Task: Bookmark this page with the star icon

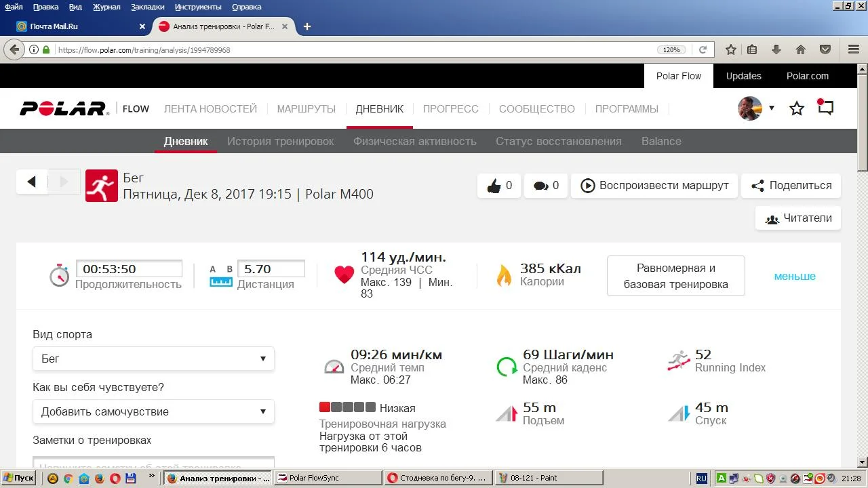Action: tap(731, 49)
